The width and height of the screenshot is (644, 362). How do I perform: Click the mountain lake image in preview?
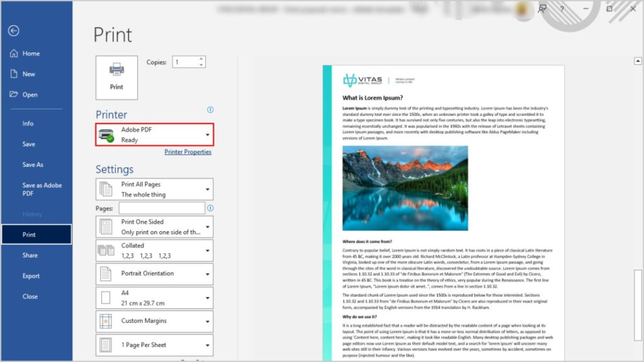pos(405,188)
